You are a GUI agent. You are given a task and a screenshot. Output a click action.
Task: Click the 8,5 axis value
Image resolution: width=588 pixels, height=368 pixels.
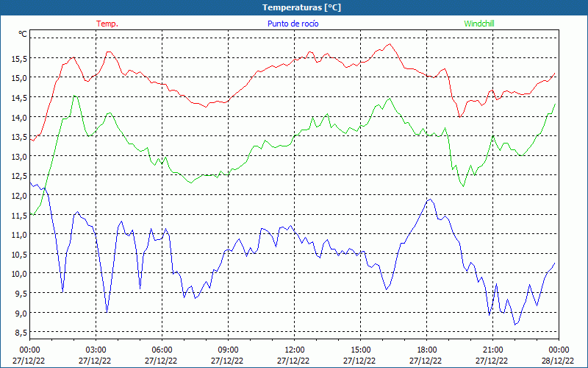pyautogui.click(x=21, y=333)
